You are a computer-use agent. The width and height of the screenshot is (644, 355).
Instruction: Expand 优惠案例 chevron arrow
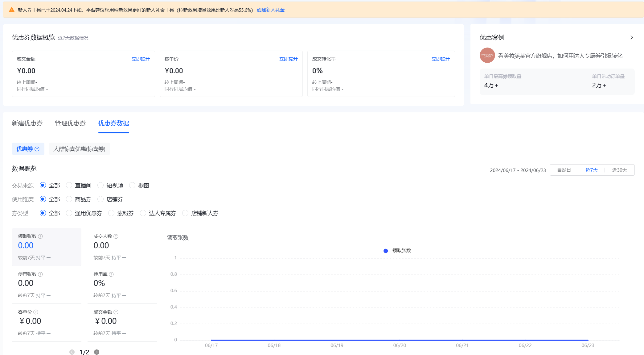631,37
